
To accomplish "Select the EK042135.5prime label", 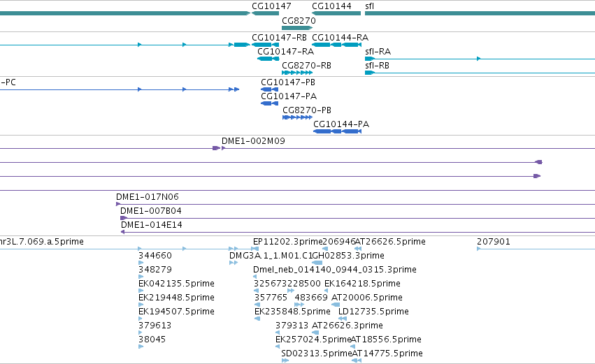I will pos(176,284).
